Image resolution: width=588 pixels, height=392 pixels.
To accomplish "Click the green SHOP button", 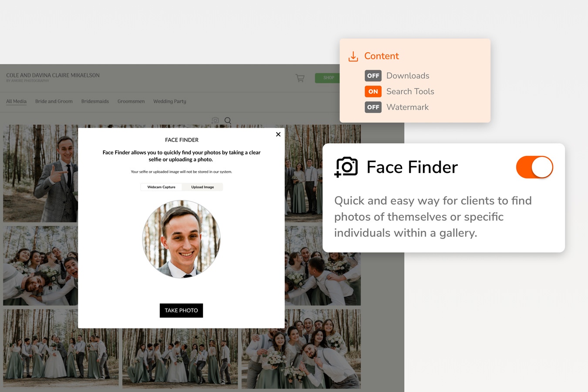I will tap(328, 78).
